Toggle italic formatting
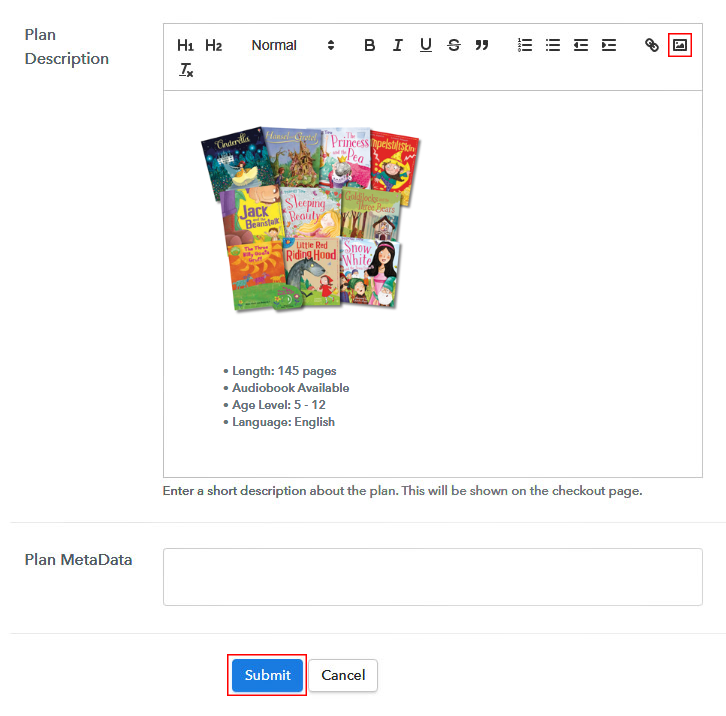Viewport: 726px width, 716px height. click(x=397, y=45)
